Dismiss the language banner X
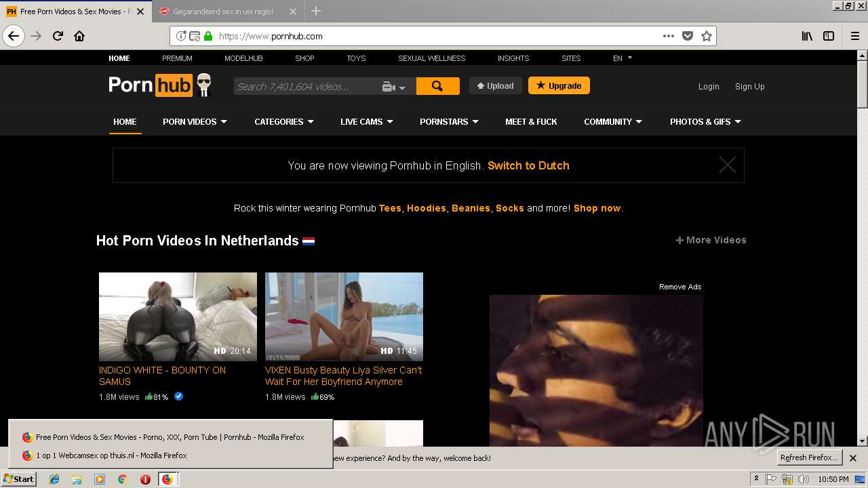Viewport: 868px width, 488px height. click(x=728, y=165)
